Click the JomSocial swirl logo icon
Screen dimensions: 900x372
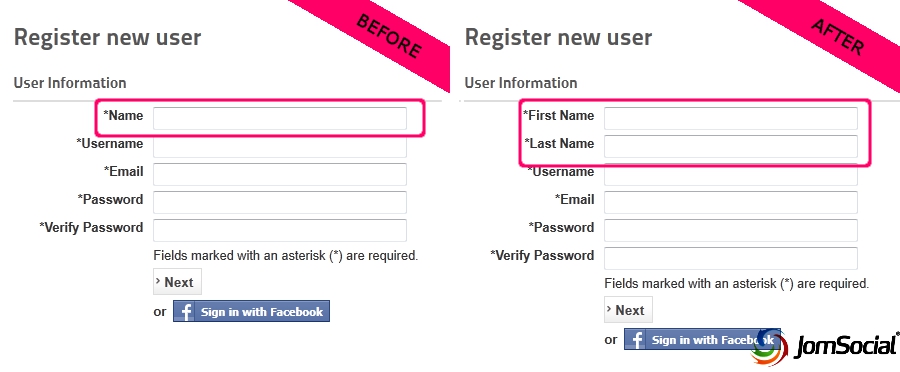(x=767, y=347)
